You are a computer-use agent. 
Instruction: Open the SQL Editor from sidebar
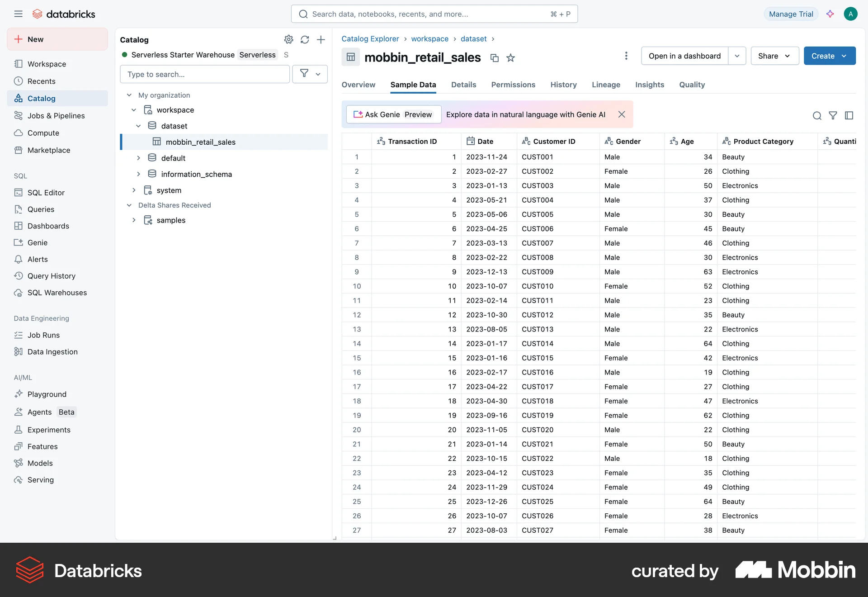click(45, 192)
